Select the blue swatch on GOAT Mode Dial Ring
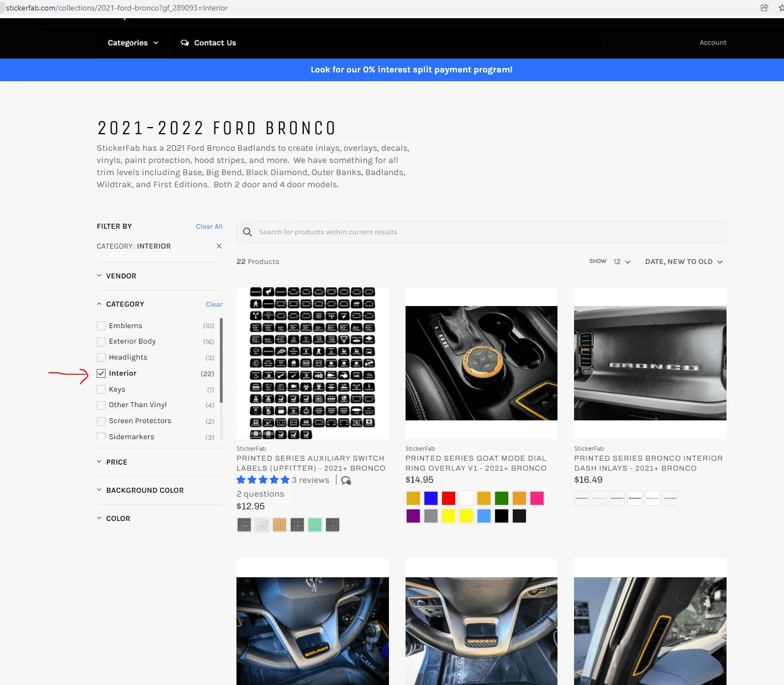Image resolution: width=784 pixels, height=685 pixels. 431,498
